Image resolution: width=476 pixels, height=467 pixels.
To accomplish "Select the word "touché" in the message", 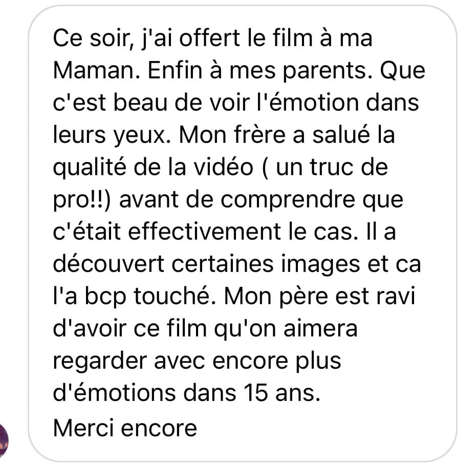I will coord(171,296).
